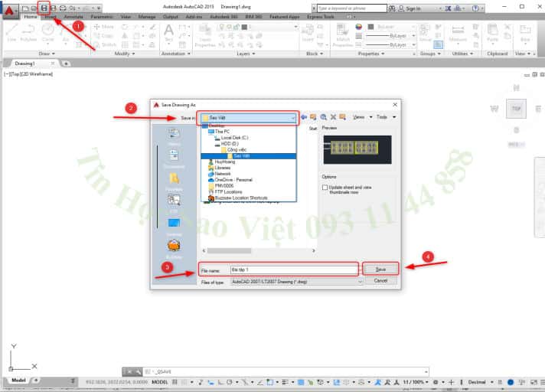Click the Create New Folder icon in Save dialog
Screen dimensions: 545x392
pyautogui.click(x=342, y=117)
